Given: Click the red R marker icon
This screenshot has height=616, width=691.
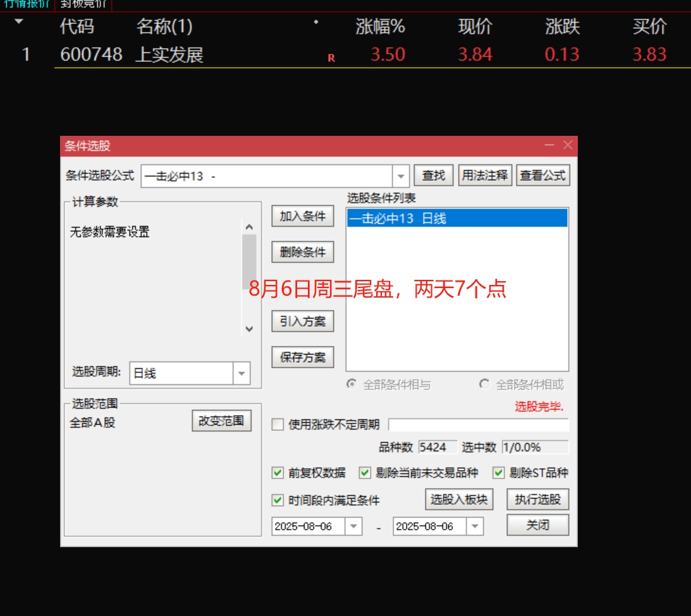Looking at the screenshot, I should click(x=331, y=57).
